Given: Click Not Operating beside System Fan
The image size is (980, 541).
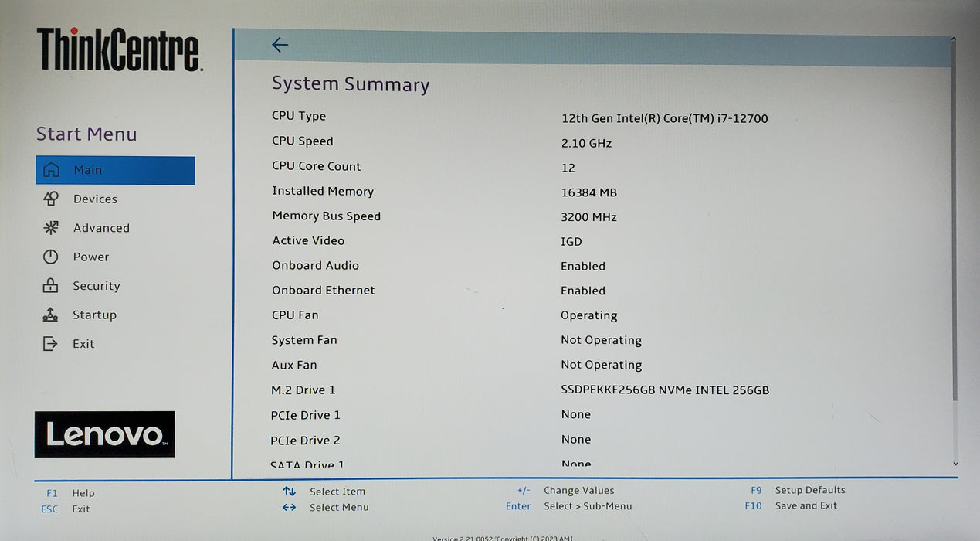Looking at the screenshot, I should click(602, 341).
